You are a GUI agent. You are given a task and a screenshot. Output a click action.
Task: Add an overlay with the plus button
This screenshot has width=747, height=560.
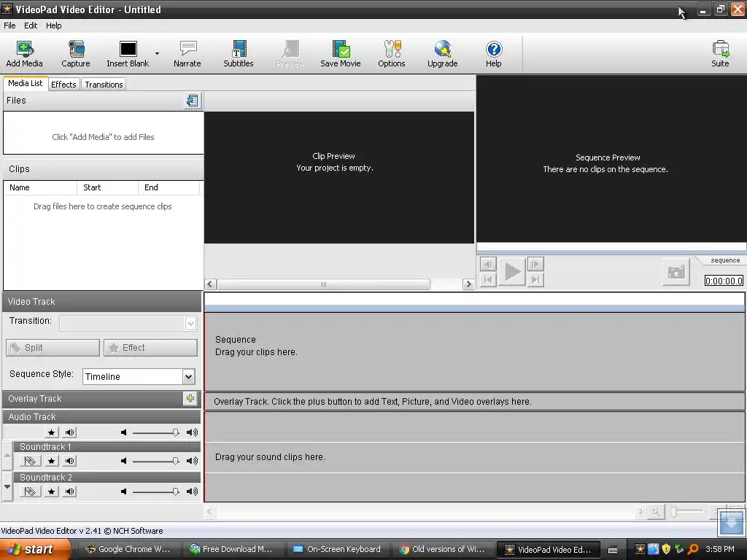click(x=190, y=399)
